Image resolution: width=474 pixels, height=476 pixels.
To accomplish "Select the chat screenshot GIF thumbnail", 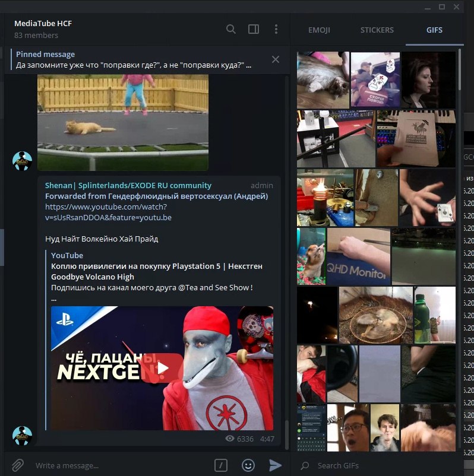I will (x=311, y=428).
